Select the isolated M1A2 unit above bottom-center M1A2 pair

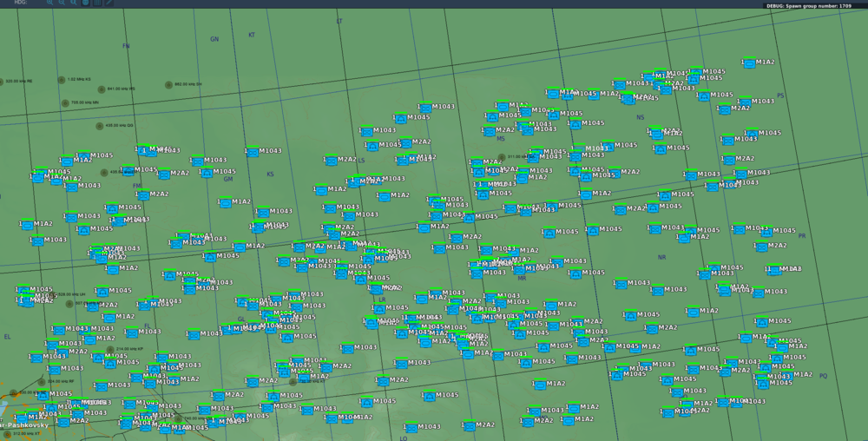[540, 384]
